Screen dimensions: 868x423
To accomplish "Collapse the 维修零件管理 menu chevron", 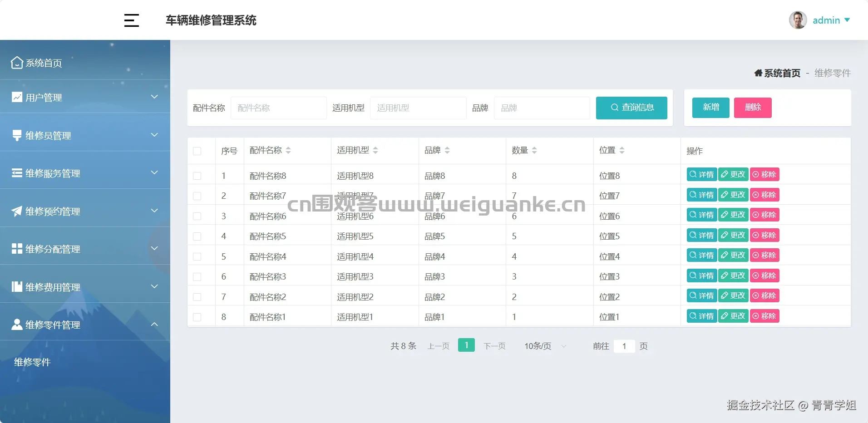I will pyautogui.click(x=154, y=324).
